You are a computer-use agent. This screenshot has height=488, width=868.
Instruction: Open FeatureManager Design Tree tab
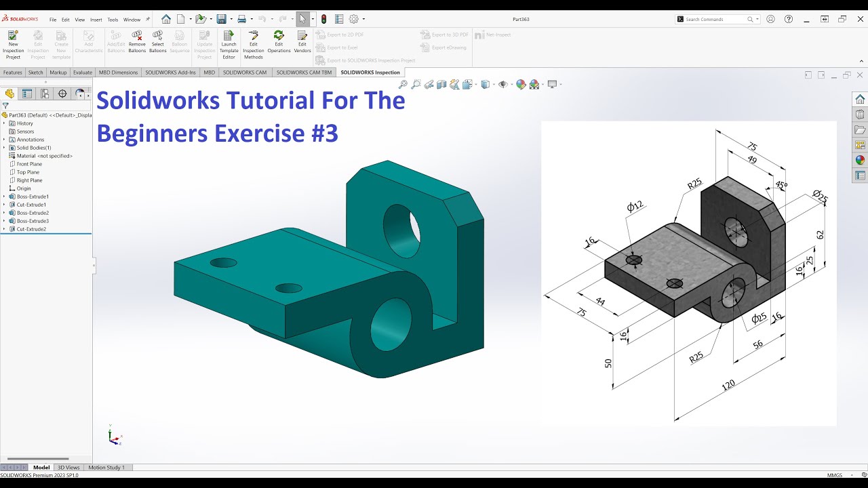coord(9,94)
